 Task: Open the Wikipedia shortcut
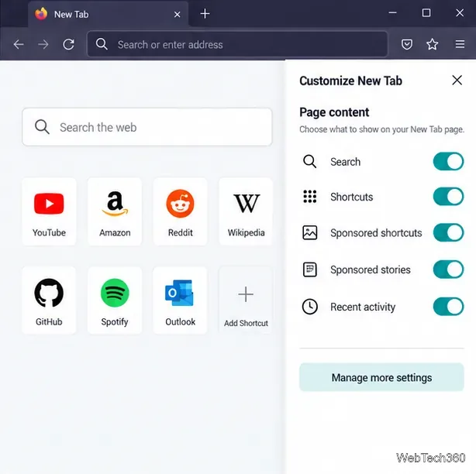click(246, 211)
